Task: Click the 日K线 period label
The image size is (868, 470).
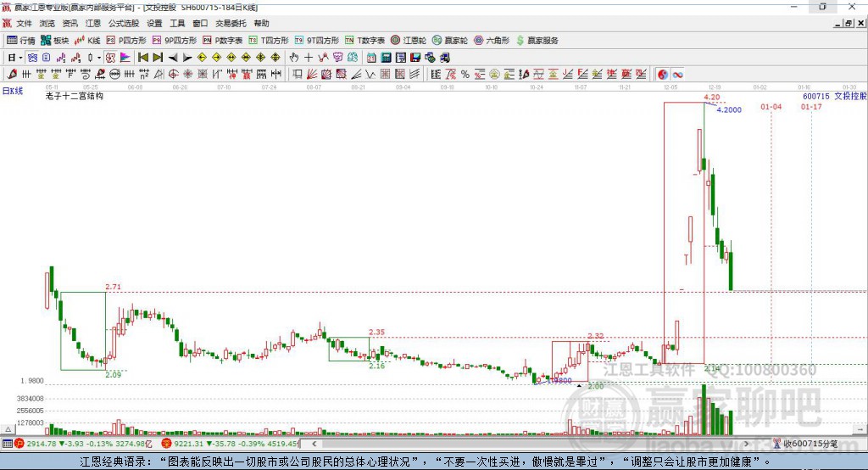Action: point(13,91)
